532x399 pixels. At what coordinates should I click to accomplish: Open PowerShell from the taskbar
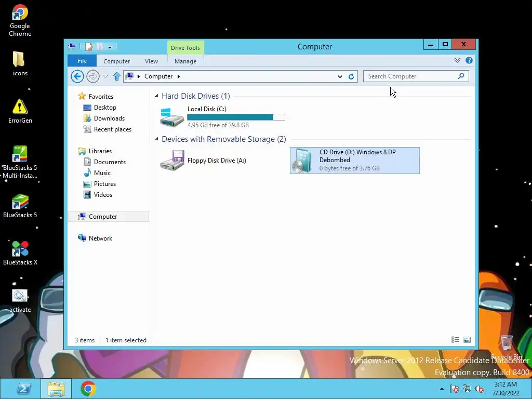pos(24,389)
